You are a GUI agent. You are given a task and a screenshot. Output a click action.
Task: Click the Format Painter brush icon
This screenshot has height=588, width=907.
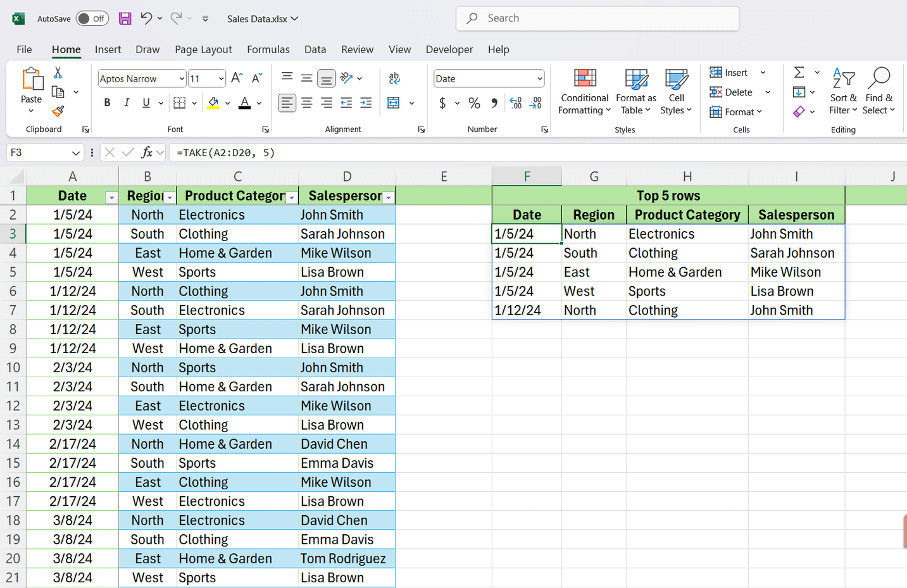tap(58, 111)
